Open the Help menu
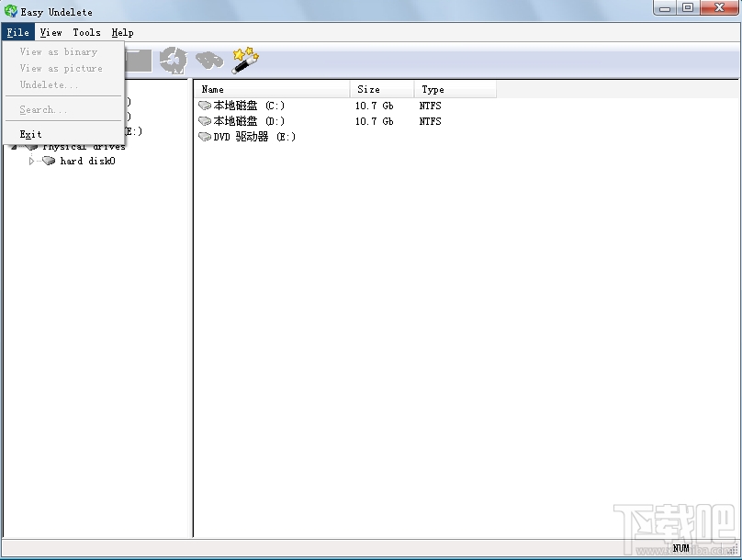Image resolution: width=742 pixels, height=560 pixels. click(121, 32)
